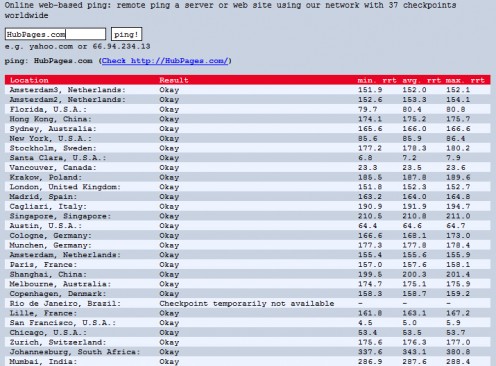
Task: Click the 380.8 max rrt value
Action: tap(458, 352)
